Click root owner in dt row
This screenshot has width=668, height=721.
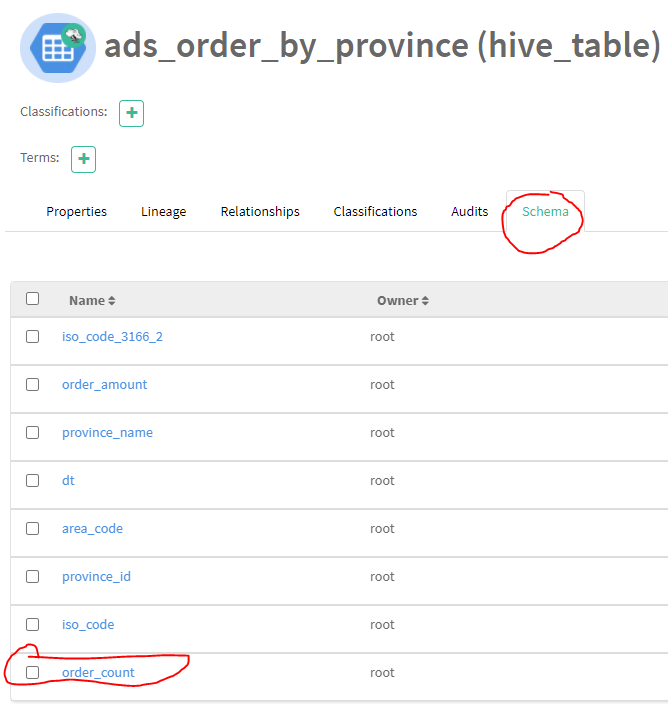(382, 481)
